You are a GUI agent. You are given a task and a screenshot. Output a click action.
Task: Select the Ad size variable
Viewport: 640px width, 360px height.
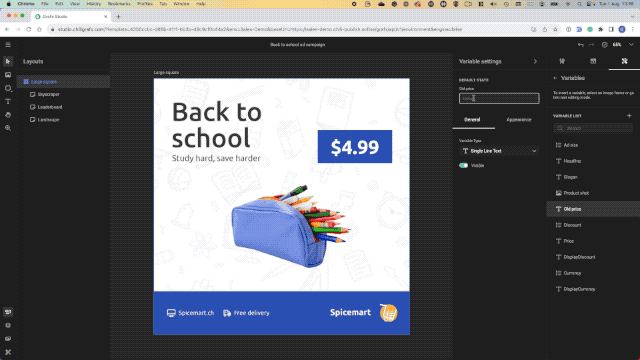(593, 145)
